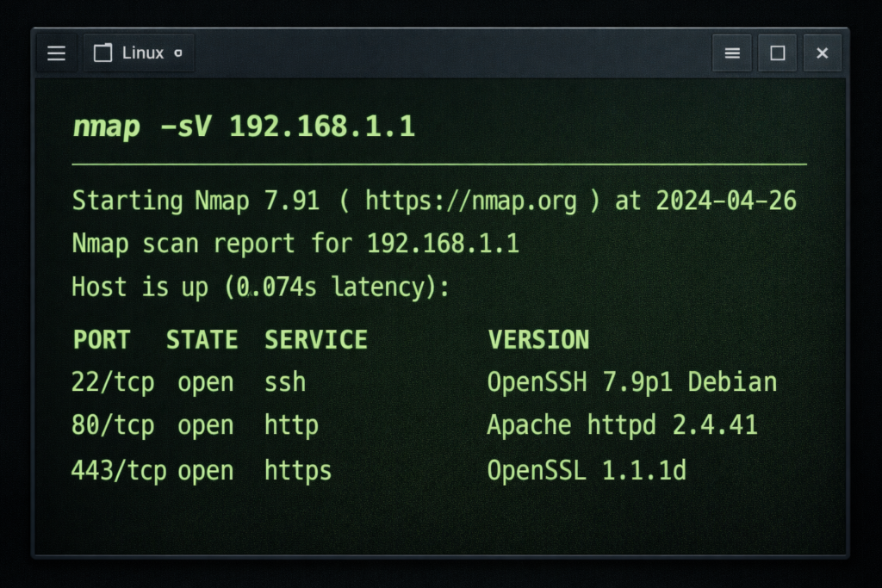Click the SERVICE column header
The width and height of the screenshot is (882, 588).
click(315, 339)
